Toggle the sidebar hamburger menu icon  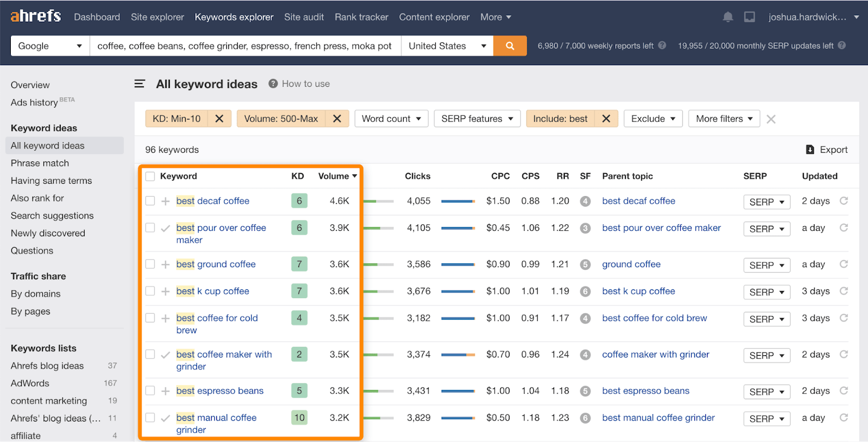click(x=140, y=84)
